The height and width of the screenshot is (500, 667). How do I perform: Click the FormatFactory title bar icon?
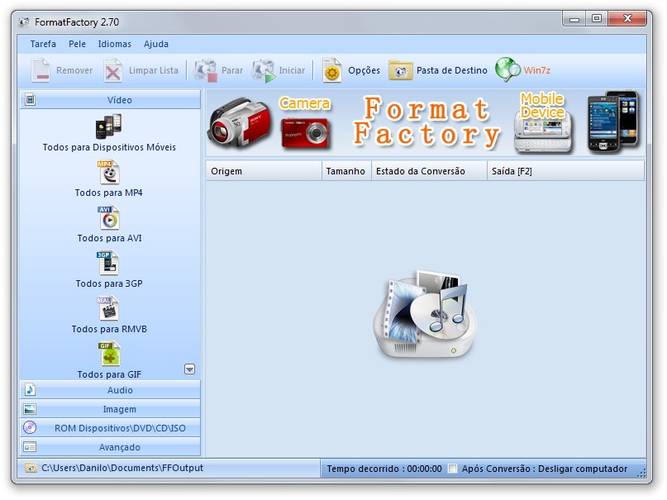pyautogui.click(x=24, y=22)
